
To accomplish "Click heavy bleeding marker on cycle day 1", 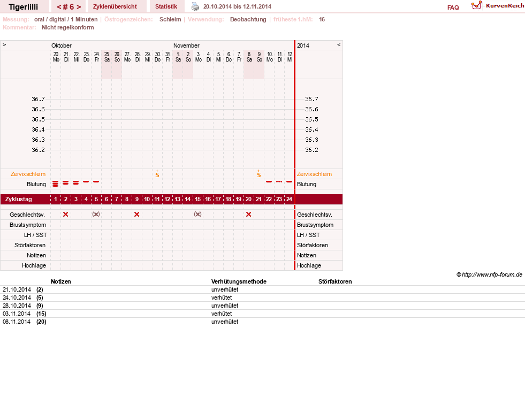I will [56, 184].
